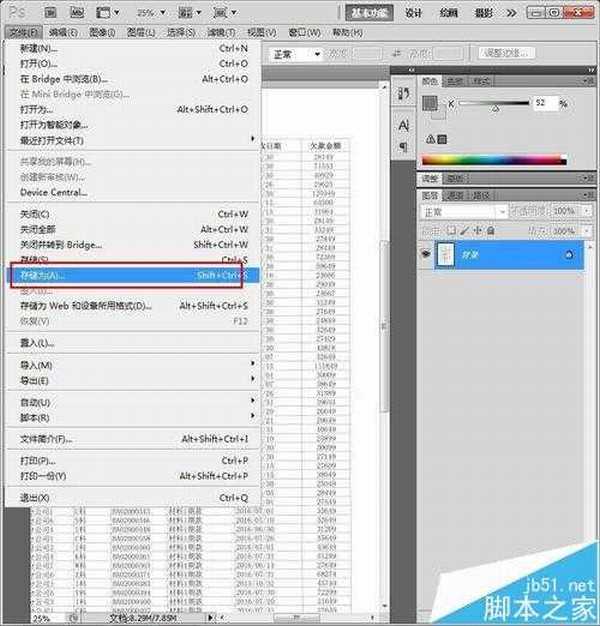Open the 窗口(W) menu

click(x=304, y=32)
